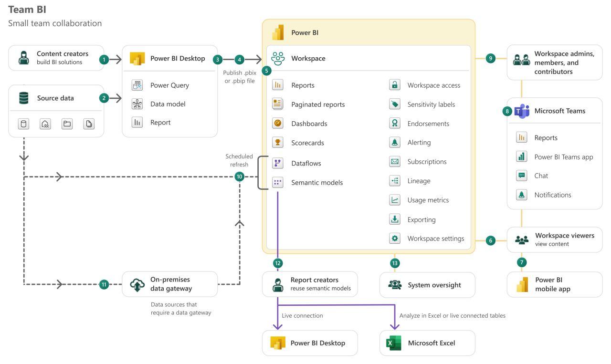The image size is (611, 364).
Task: Click the Dashboards gauge icon
Action: pos(278,123)
